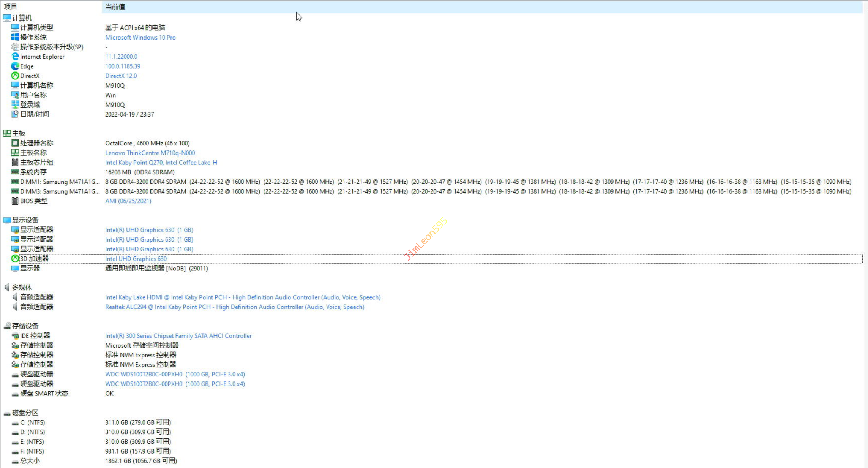This screenshot has width=868, height=468.
Task: Click the 处理器名称 CPU icon
Action: coord(15,143)
